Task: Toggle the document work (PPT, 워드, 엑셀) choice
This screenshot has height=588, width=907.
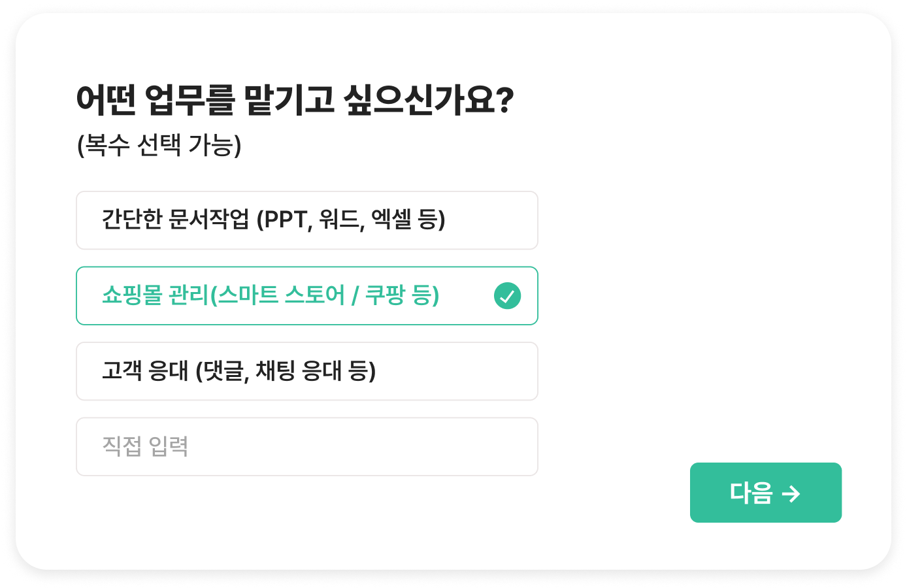Action: coord(306,220)
